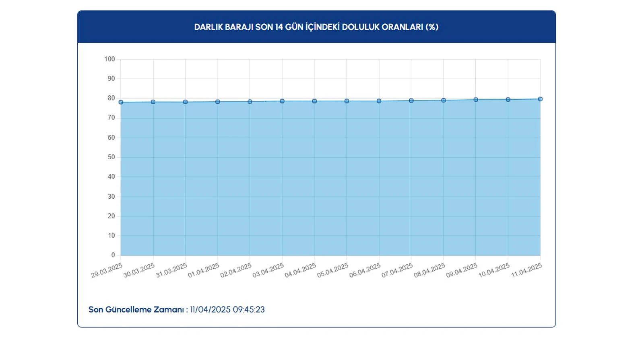
Task: Click the data point for 29.03.2025
Action: coord(121,102)
